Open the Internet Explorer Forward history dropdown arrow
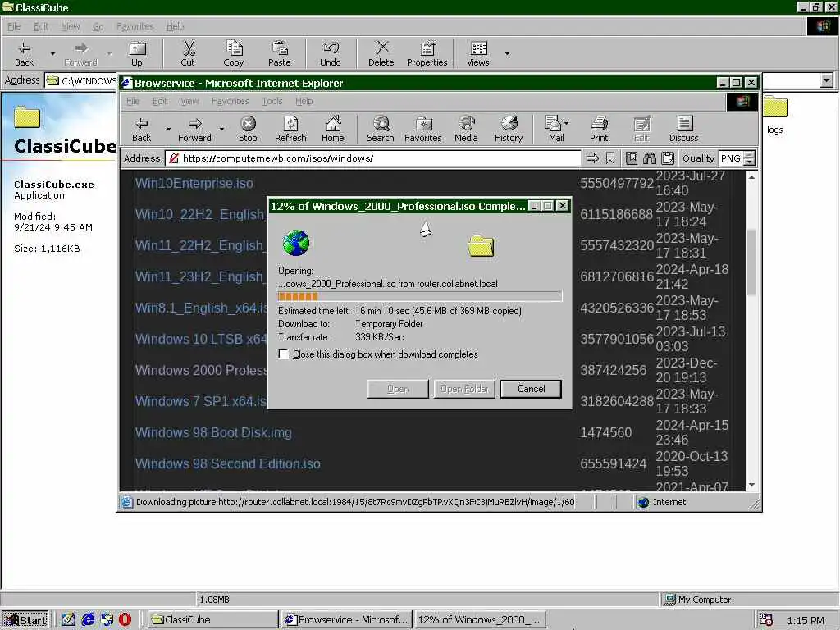The image size is (840, 630). coord(221,129)
